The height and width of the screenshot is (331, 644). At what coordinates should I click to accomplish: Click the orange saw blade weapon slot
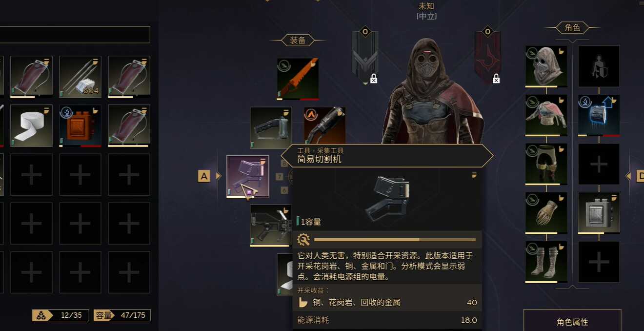(x=298, y=79)
